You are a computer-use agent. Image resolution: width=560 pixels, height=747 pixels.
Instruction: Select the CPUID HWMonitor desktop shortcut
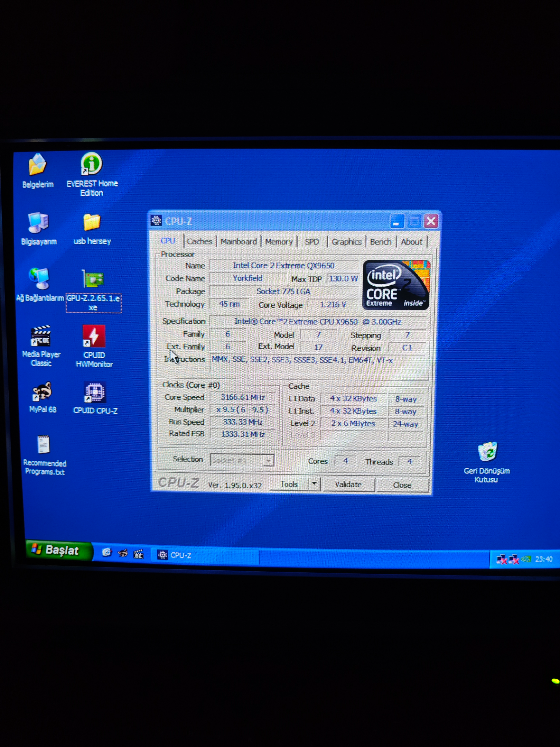tap(94, 335)
